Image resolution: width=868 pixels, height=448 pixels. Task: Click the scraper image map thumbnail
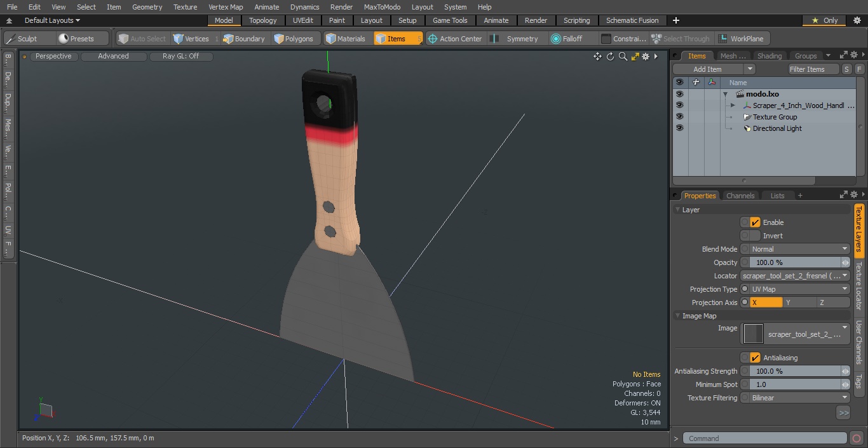point(754,334)
